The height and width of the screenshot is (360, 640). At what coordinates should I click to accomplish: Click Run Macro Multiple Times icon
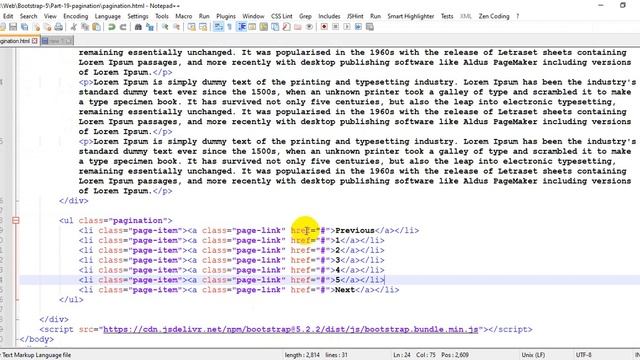tap(358, 27)
